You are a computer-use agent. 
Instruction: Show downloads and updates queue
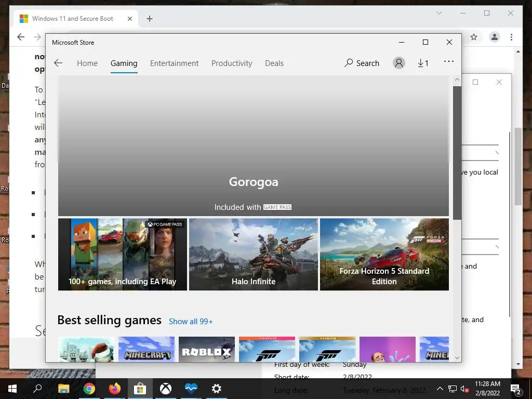tap(423, 63)
